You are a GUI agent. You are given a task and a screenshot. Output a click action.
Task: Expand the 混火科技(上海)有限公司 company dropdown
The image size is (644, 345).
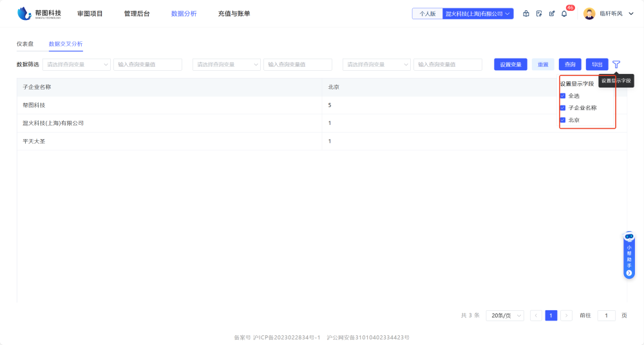pos(478,14)
